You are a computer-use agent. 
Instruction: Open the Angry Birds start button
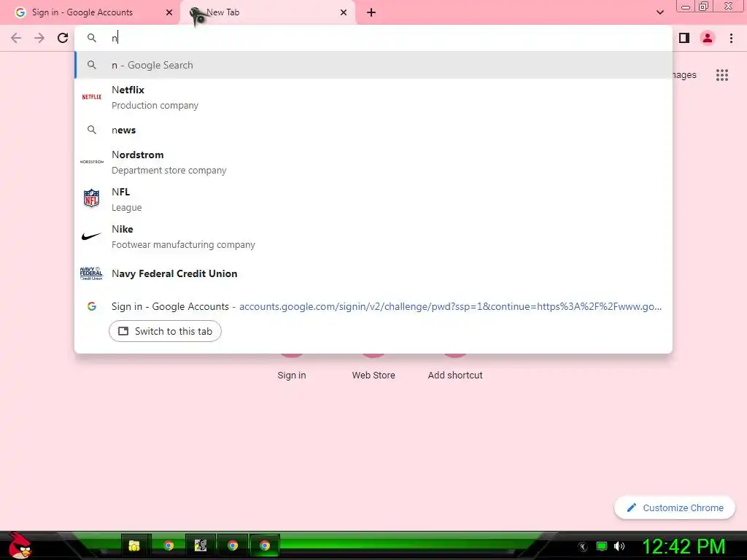coord(19,545)
